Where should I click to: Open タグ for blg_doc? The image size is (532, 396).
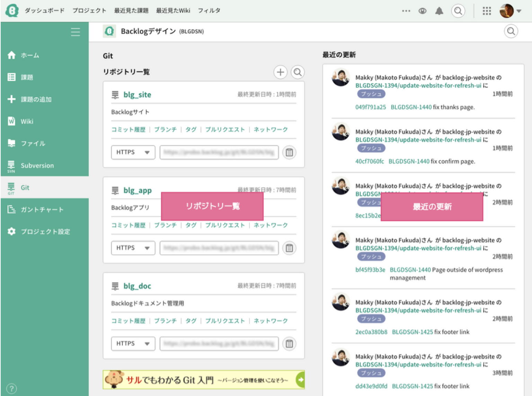coord(191,321)
